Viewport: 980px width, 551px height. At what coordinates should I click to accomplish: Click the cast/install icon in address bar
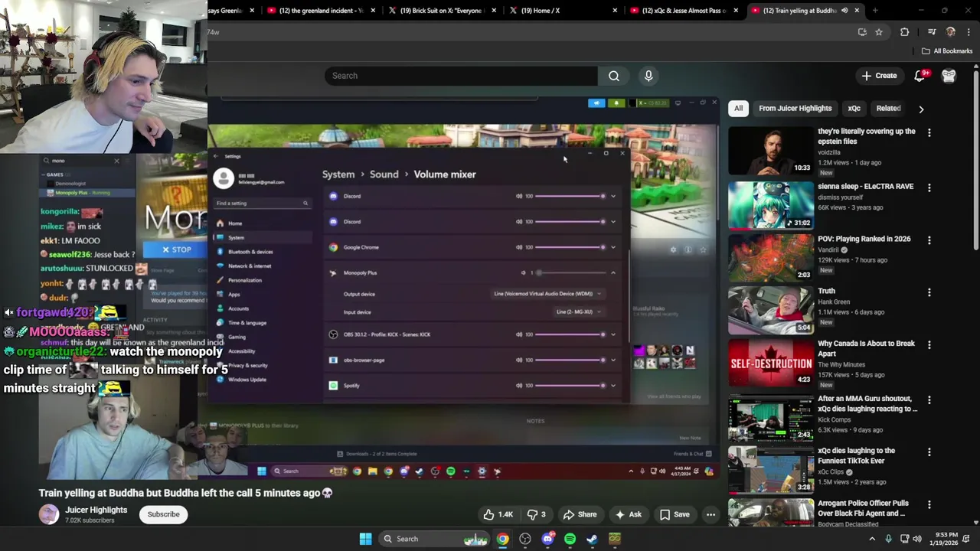point(862,32)
